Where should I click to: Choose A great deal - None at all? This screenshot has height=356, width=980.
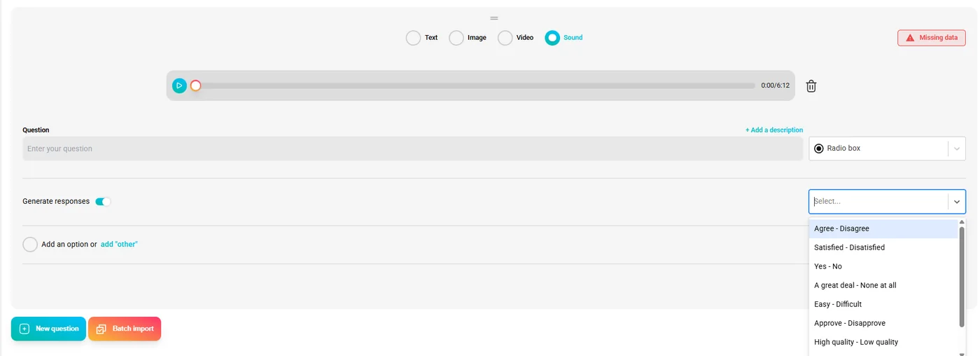tap(883, 285)
